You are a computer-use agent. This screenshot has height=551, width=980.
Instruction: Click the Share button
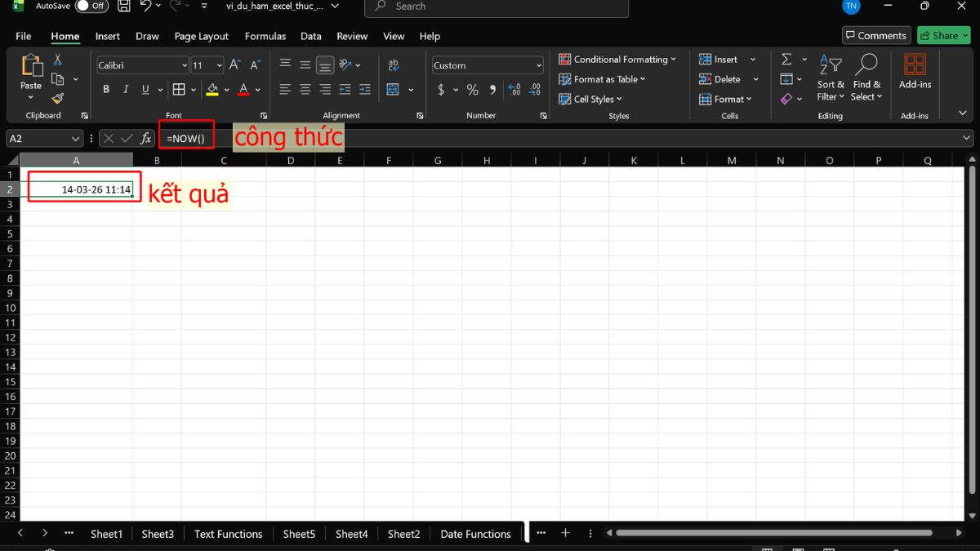point(943,35)
